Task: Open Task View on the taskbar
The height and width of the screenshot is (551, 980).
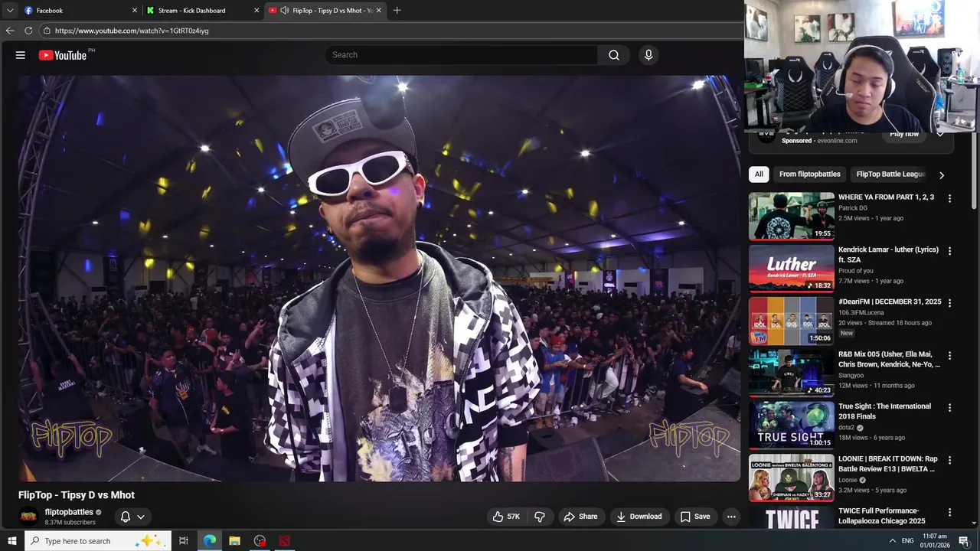Action: coord(184,541)
